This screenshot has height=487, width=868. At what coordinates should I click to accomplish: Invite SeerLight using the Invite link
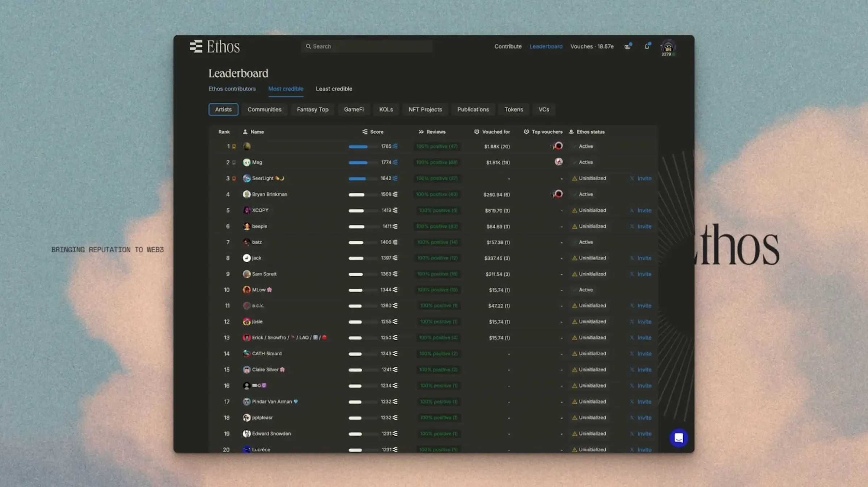[x=644, y=178]
